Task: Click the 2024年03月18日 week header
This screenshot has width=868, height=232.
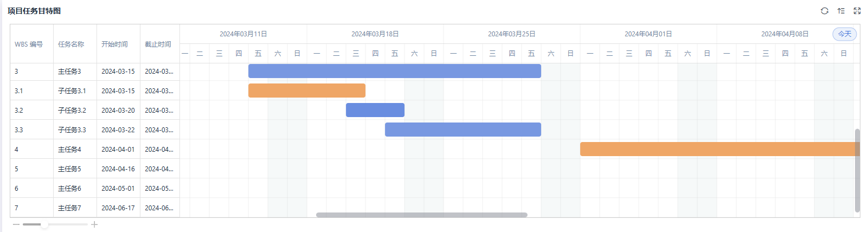Action: (x=375, y=34)
